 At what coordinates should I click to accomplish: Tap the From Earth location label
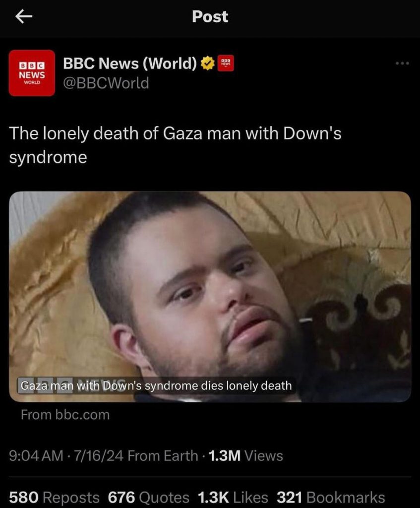pos(163,456)
